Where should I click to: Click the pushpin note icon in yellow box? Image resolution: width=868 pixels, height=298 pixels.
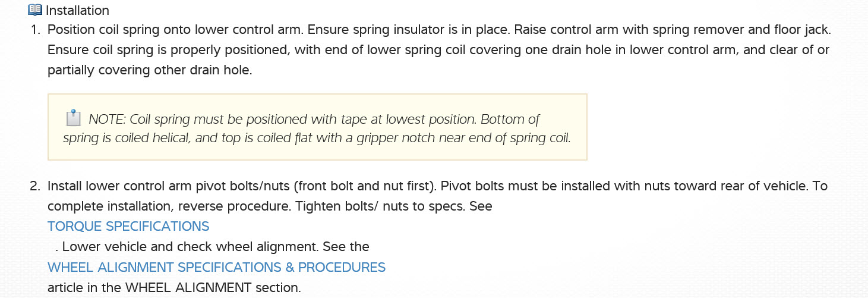click(73, 118)
